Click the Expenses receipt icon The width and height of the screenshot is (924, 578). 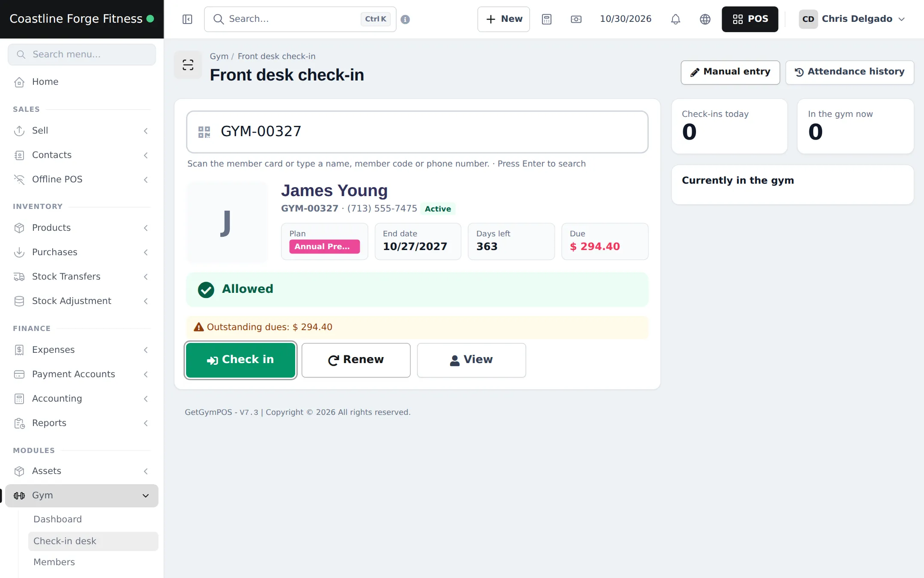pyautogui.click(x=19, y=350)
